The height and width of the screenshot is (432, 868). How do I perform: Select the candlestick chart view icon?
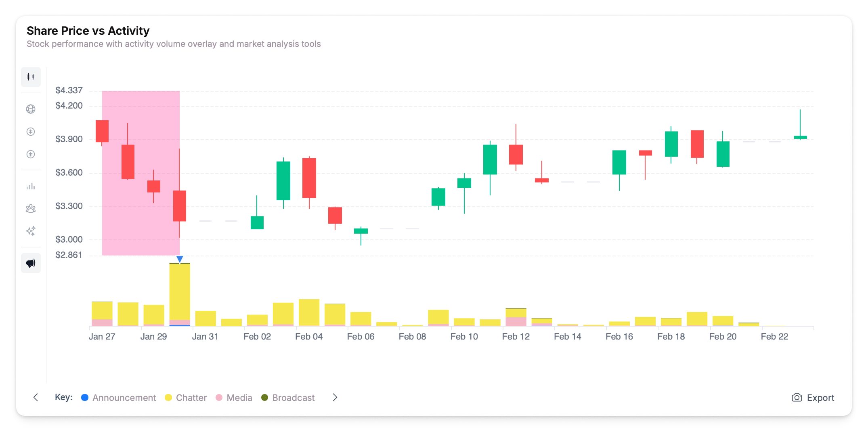(31, 77)
